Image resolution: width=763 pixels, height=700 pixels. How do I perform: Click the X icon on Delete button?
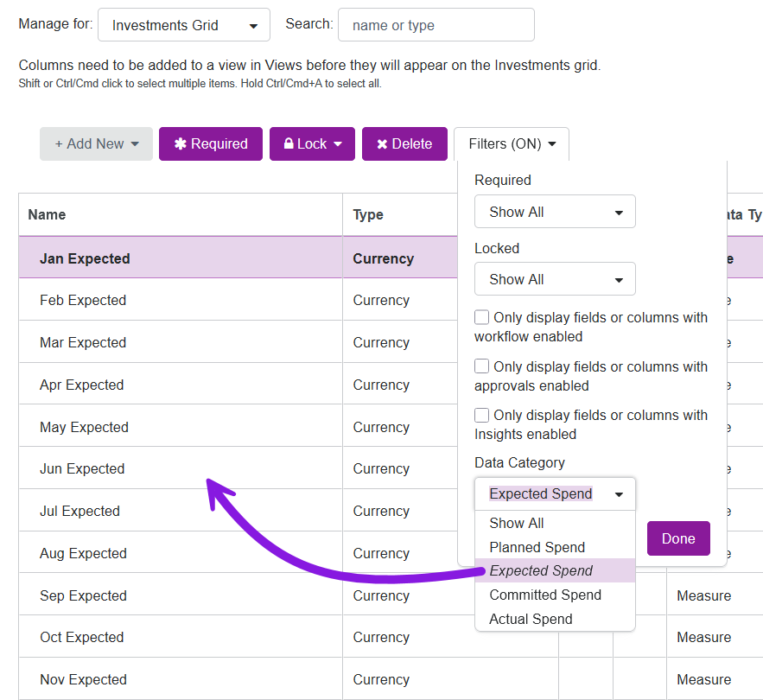point(382,144)
